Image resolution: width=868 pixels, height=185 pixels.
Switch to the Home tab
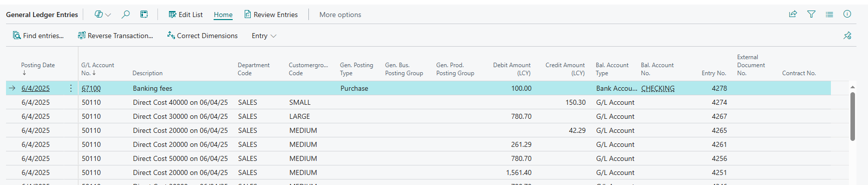[x=223, y=15]
